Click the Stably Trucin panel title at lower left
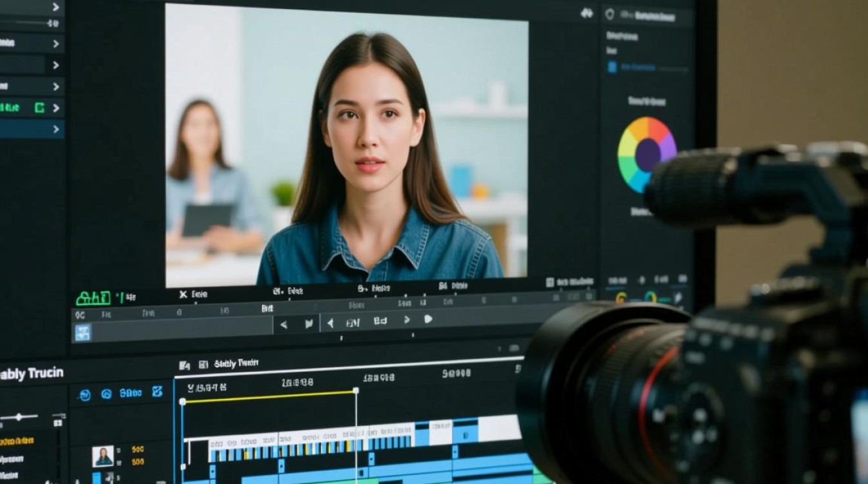This screenshot has height=484, width=868. tap(32, 372)
